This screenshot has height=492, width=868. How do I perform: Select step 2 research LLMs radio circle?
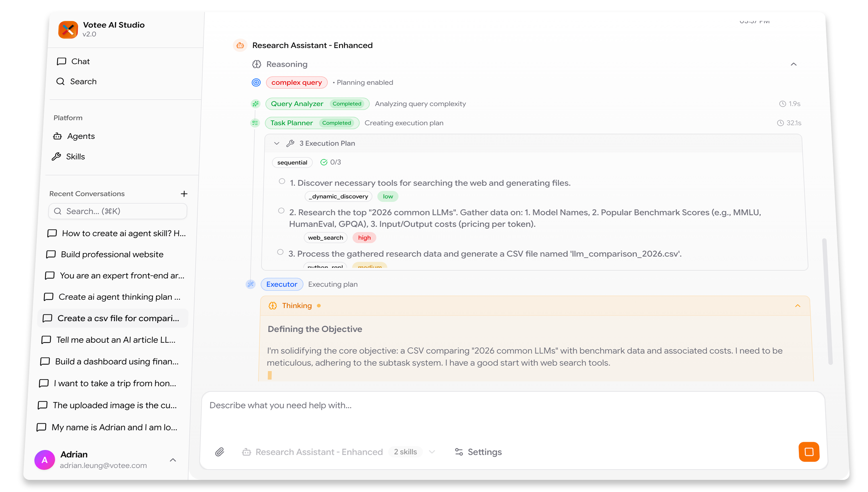281,211
